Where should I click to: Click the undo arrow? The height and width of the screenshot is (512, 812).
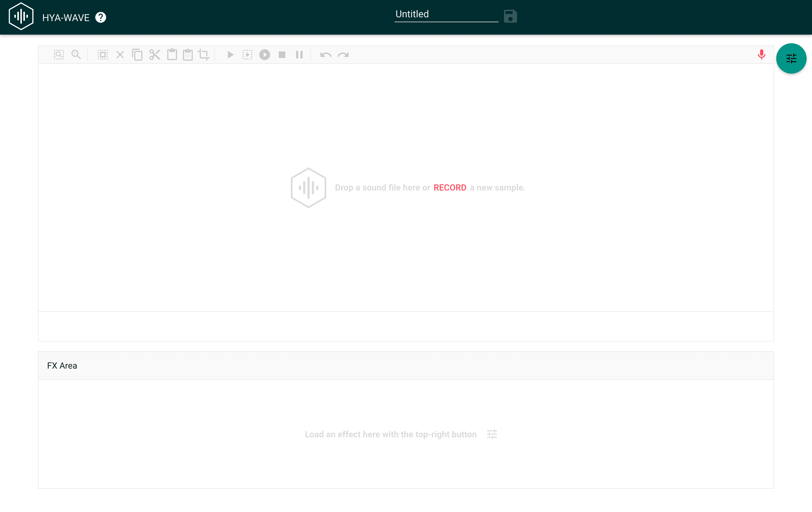coord(325,55)
